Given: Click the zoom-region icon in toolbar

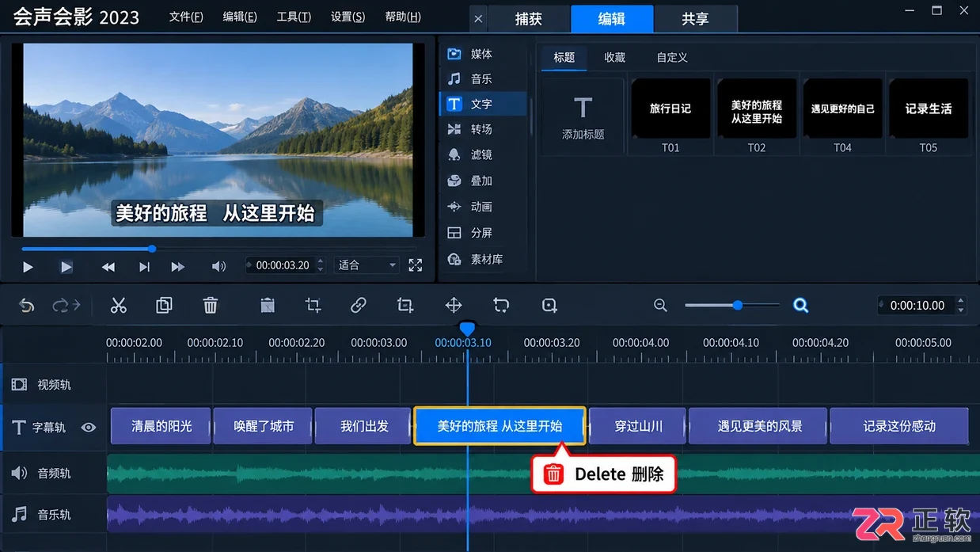Looking at the screenshot, I should point(549,306).
